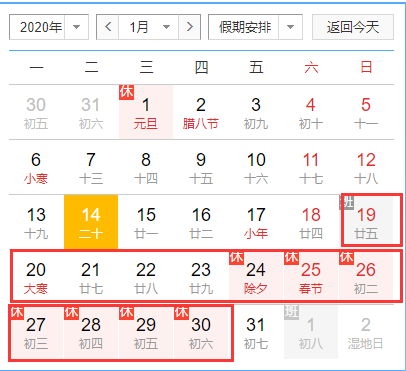Expand the 1月 month dropdown
The height and width of the screenshot is (371, 406).
pyautogui.click(x=148, y=27)
